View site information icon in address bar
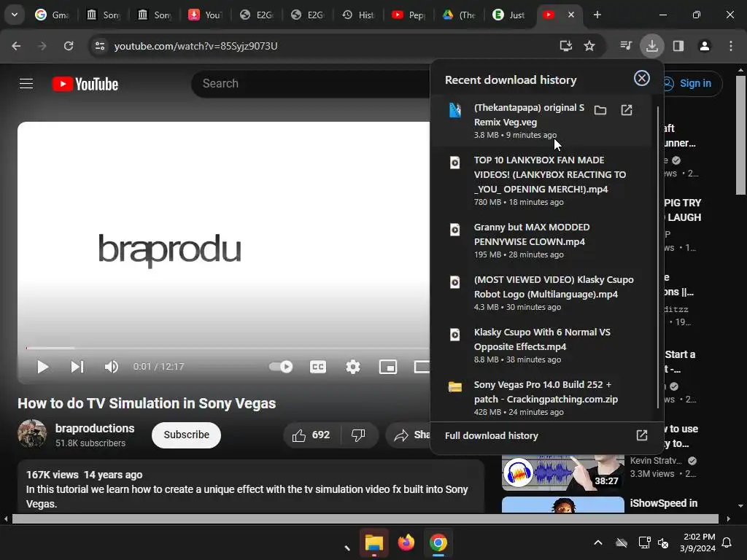This screenshot has width=747, height=560. pyautogui.click(x=99, y=46)
